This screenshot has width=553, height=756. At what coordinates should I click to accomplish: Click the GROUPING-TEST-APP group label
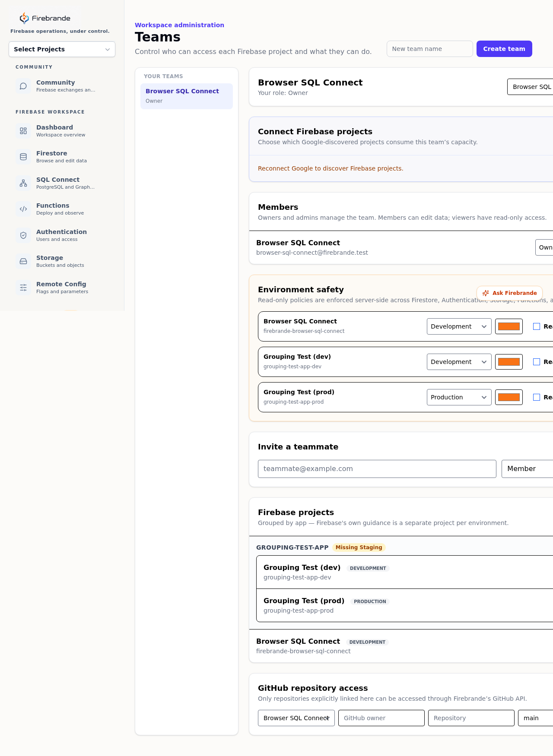292,547
